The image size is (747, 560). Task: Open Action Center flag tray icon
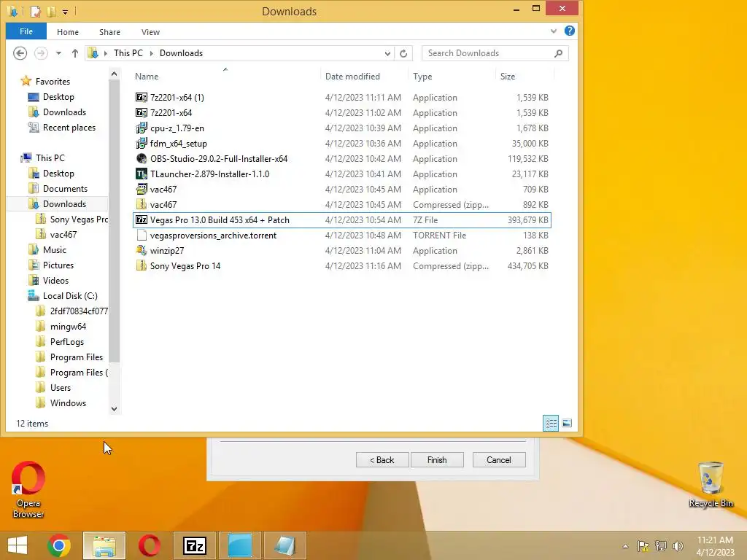point(643,545)
